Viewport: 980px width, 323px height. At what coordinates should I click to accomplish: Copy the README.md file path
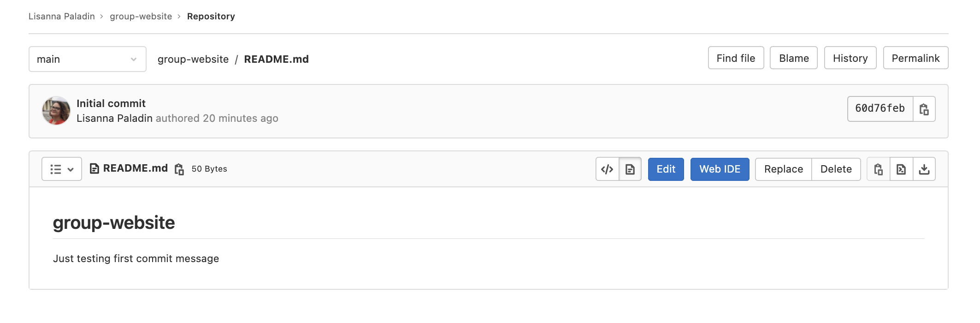179,169
